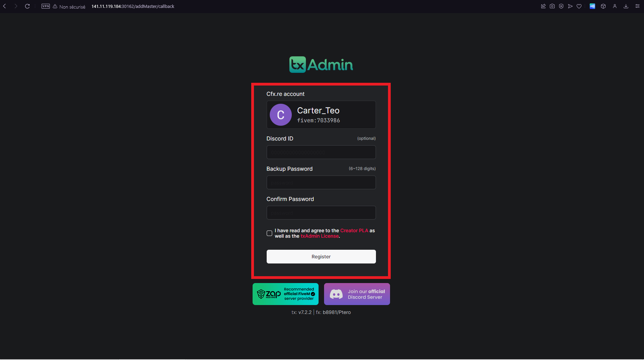Open the easy setup sliders menu
644x360 pixels.
click(x=637, y=6)
